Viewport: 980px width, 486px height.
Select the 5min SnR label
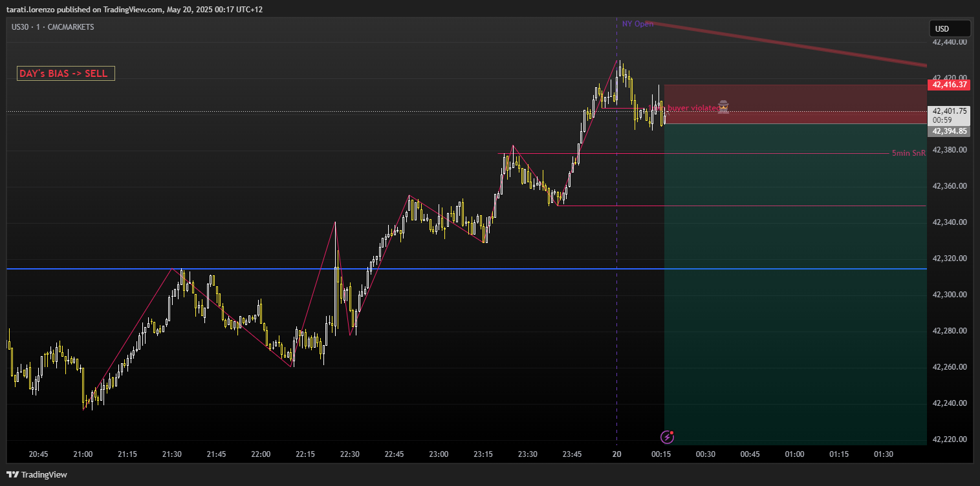(909, 153)
